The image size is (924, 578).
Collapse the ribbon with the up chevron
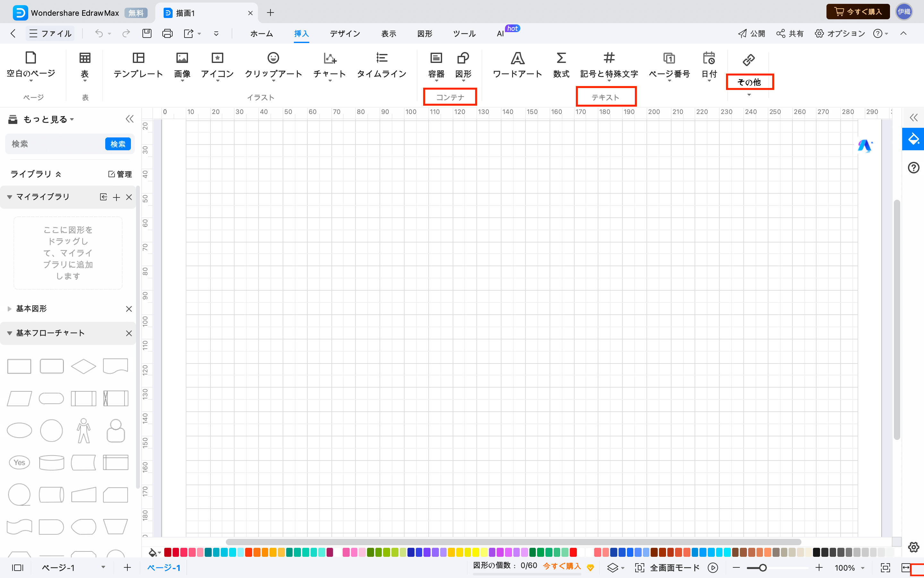point(903,33)
